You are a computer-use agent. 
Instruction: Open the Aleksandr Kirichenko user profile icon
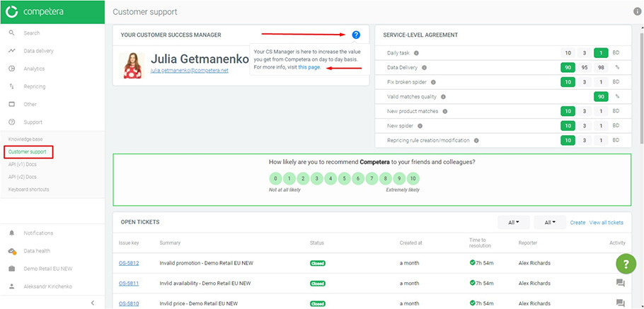click(x=12, y=286)
